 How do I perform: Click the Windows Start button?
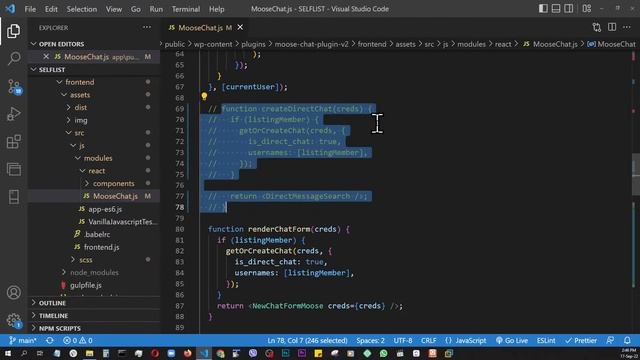8,353
